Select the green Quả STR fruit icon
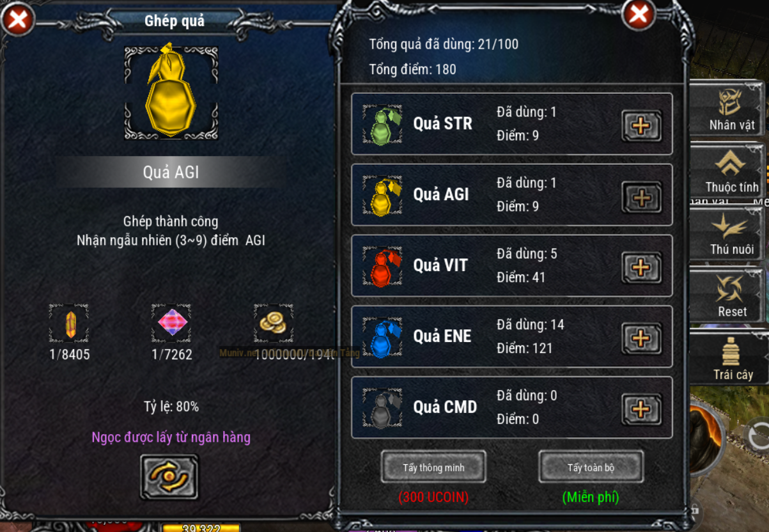 click(x=382, y=125)
